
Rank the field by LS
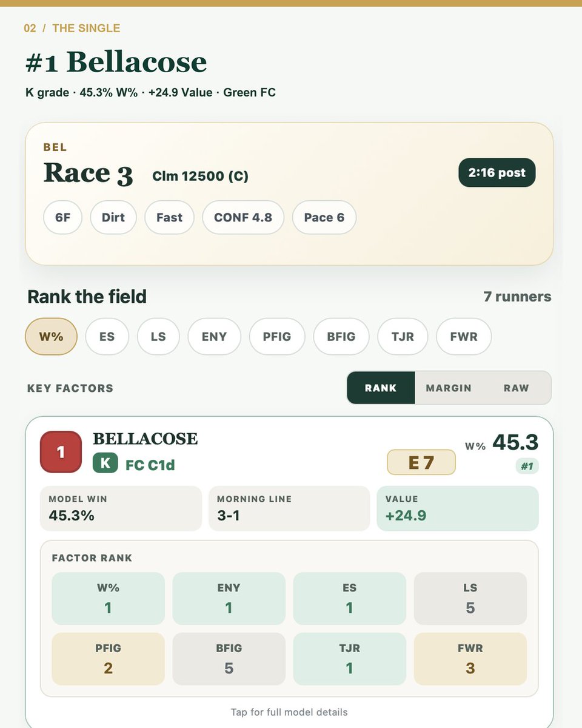tap(158, 337)
